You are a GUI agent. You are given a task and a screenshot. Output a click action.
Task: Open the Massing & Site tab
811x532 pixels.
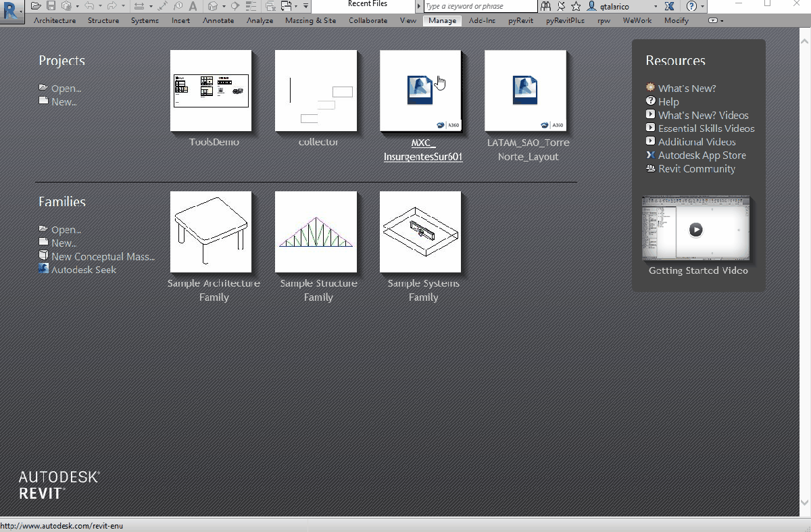[310, 21]
